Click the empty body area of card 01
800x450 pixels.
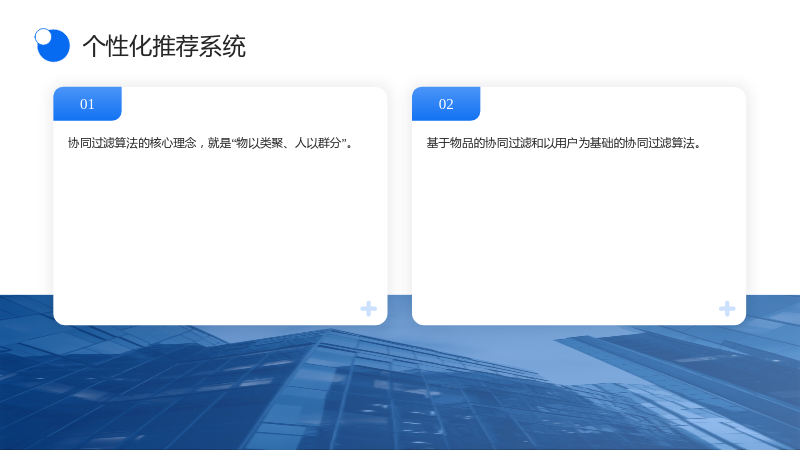click(x=220, y=230)
